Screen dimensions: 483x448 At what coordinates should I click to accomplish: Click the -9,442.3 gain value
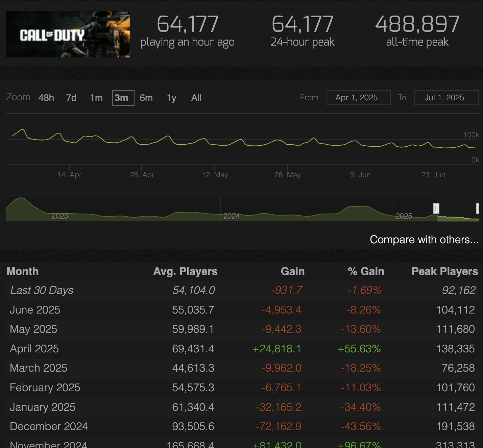282,329
